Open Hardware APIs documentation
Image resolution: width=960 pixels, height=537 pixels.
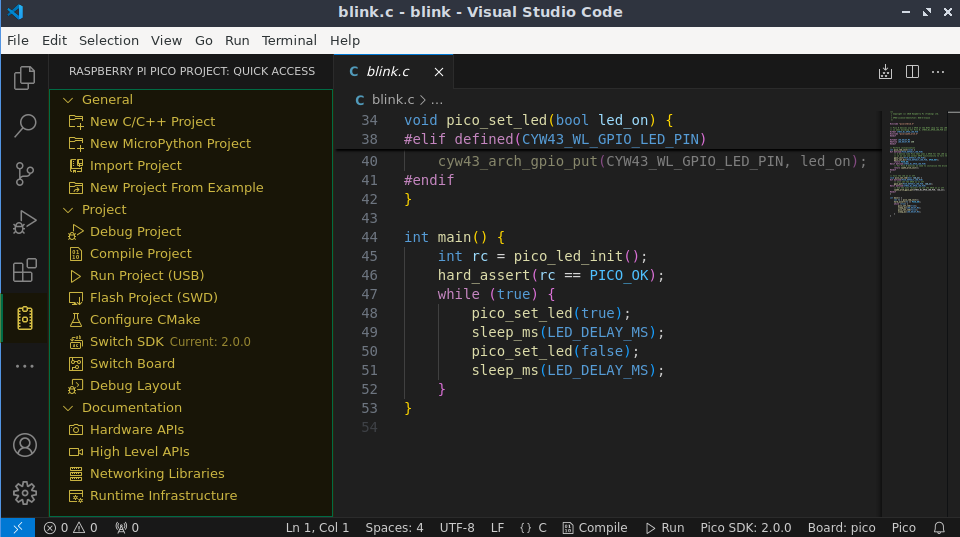pos(191,430)
